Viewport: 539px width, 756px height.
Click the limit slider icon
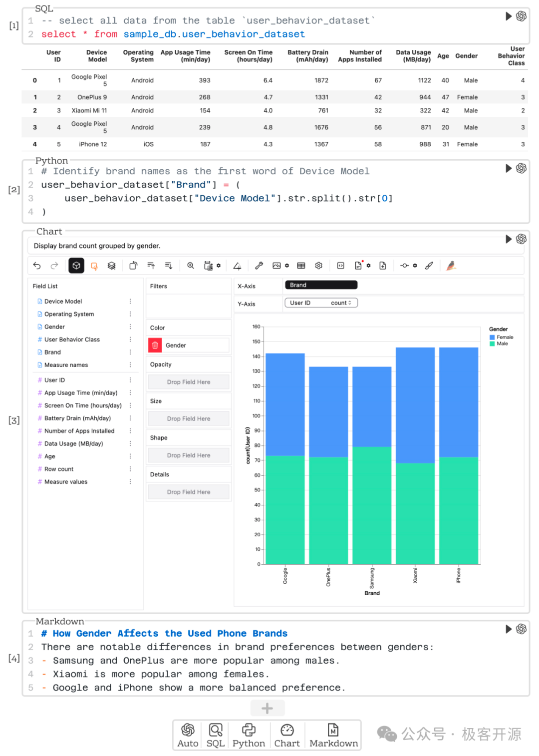point(405,266)
